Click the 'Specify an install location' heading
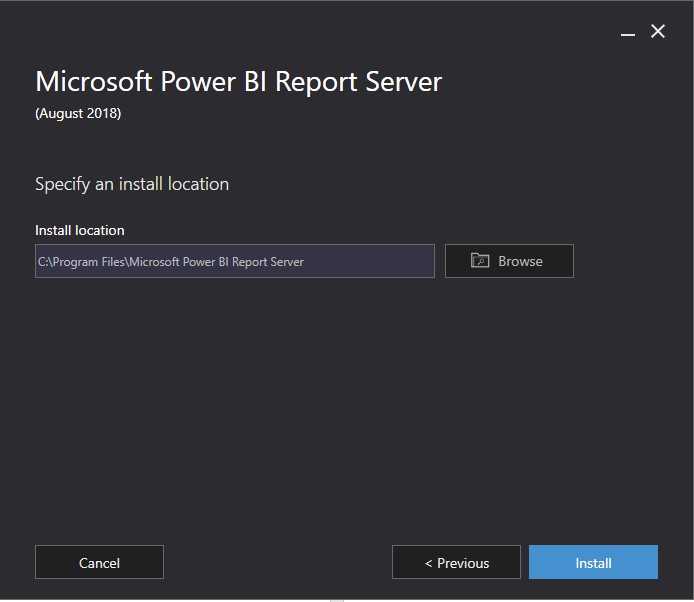Viewport: 694px width, 602px height. 132,184
